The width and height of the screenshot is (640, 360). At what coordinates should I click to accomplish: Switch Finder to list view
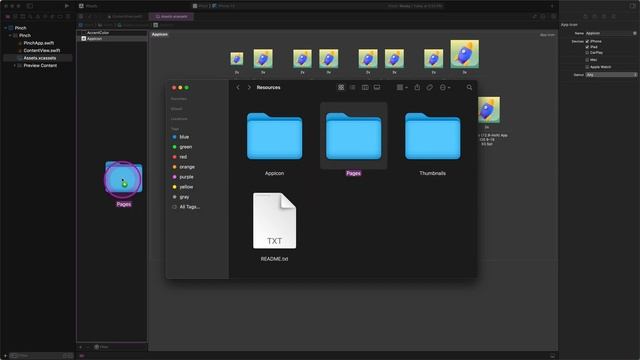tap(353, 87)
